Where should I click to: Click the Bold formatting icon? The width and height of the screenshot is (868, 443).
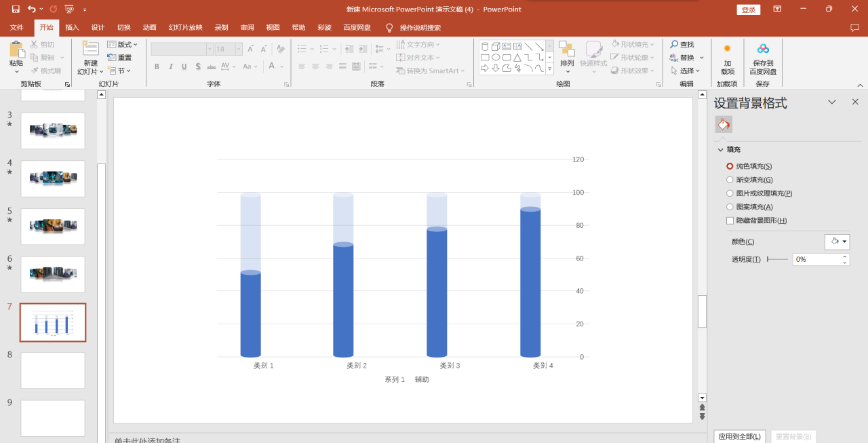[x=157, y=66]
